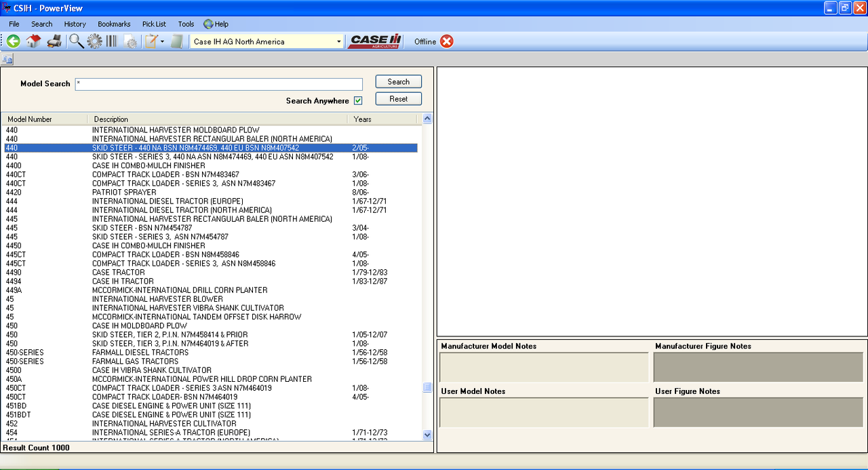868x470 pixels.
Task: Select FARMALL GAS TRACTORS row
Action: [x=210, y=361]
